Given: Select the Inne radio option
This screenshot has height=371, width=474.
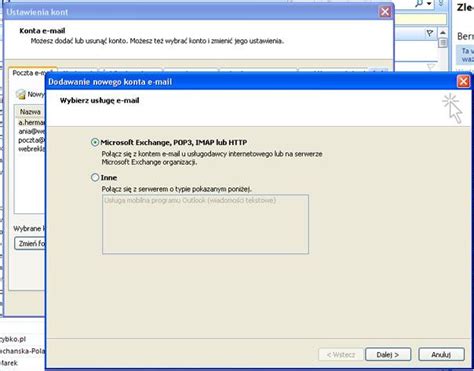Looking at the screenshot, I should 95,177.
